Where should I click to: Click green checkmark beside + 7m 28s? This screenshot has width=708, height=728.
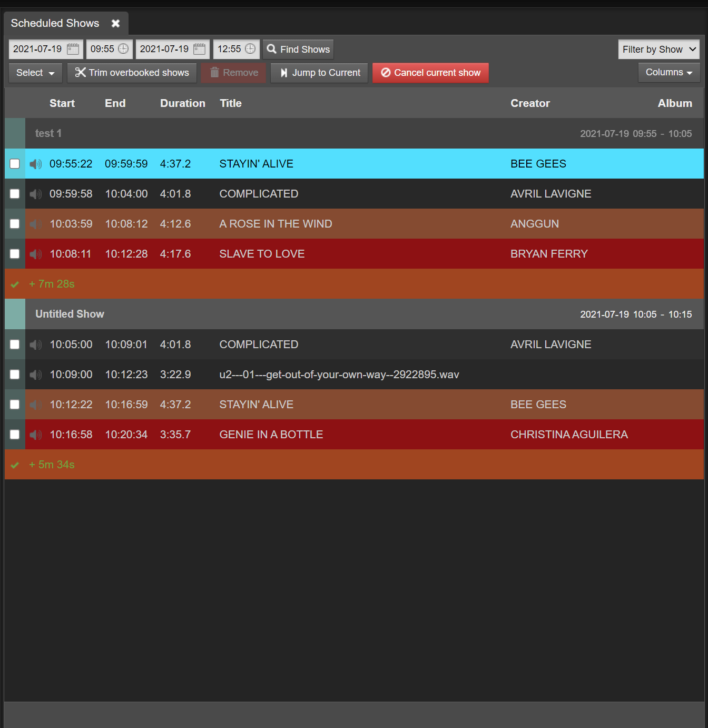pos(15,284)
